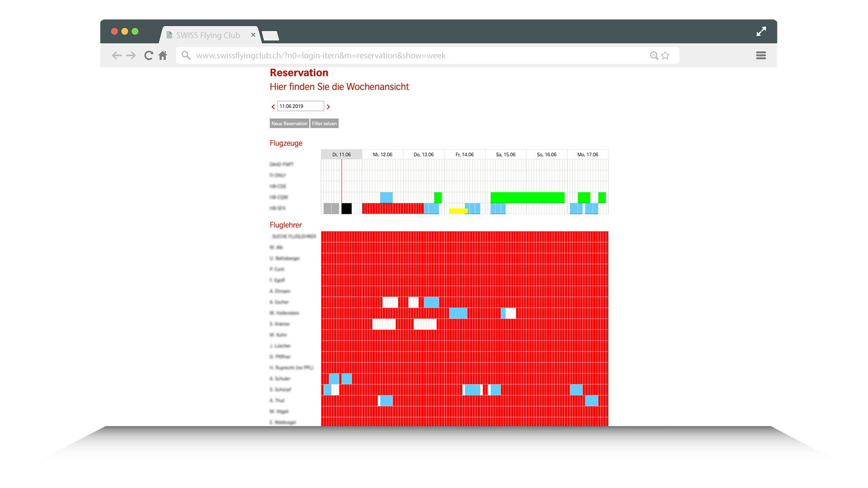Screen dimensions: 868x488
Task: Click the yellow reservation block on Friday
Action: [458, 211]
